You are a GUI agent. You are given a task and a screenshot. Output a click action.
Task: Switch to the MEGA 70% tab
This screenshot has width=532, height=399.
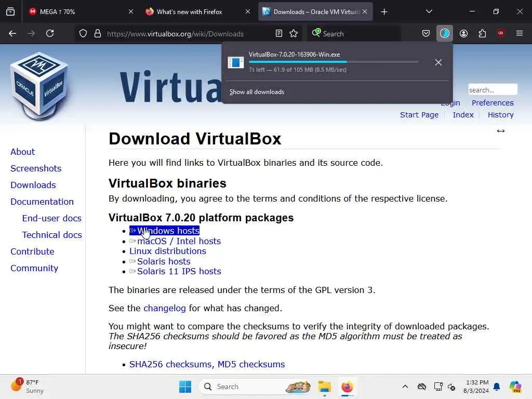click(79, 11)
